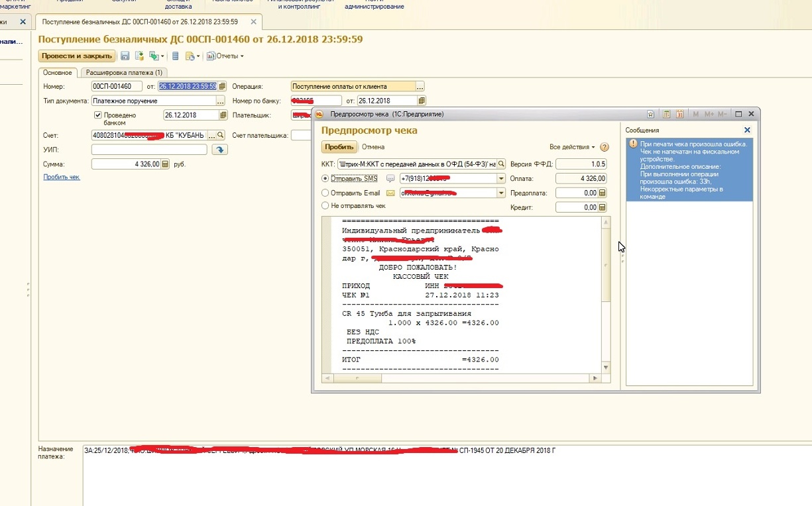Open Все действия menu
This screenshot has width=812, height=506.
(572, 147)
